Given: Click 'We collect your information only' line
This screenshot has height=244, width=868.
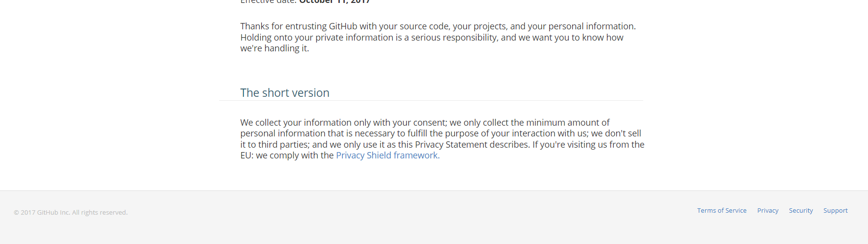Looking at the screenshot, I should (425, 123).
